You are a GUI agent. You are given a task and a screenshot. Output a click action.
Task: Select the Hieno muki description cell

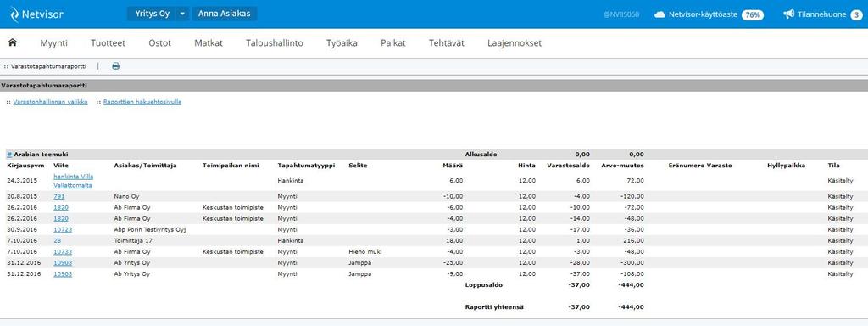pos(365,251)
